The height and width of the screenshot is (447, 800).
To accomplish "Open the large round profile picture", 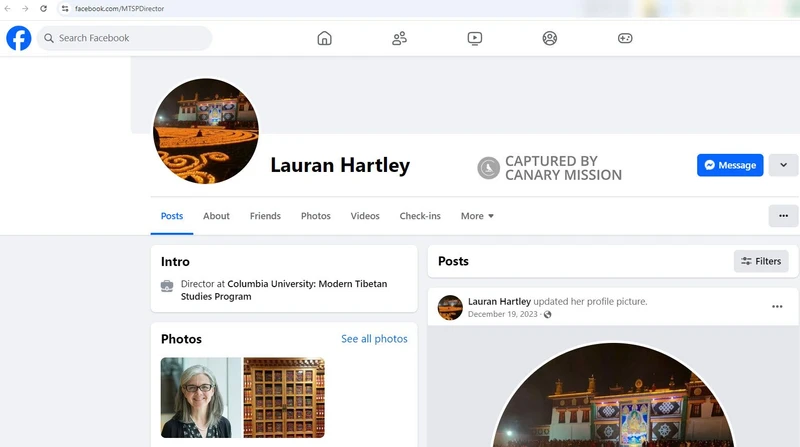I will tap(206, 131).
